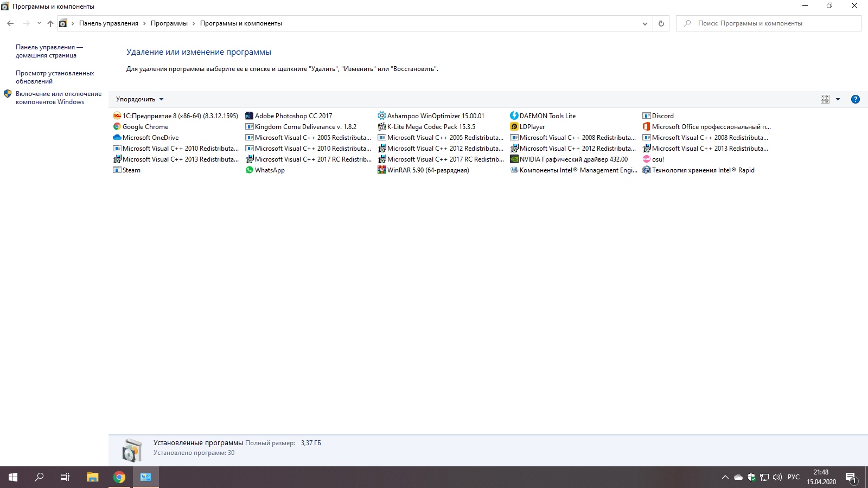This screenshot has height=488, width=868.
Task: Select NVIDIA Графический драйвер 432.00 text
Action: (573, 159)
